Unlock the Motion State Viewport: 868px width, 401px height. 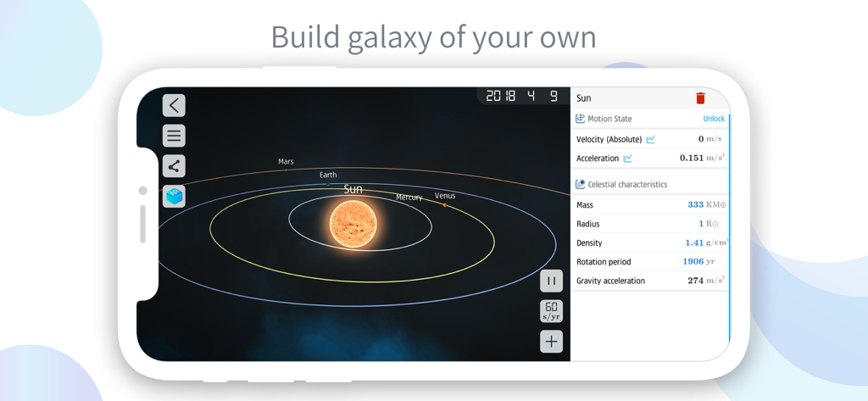pos(714,119)
